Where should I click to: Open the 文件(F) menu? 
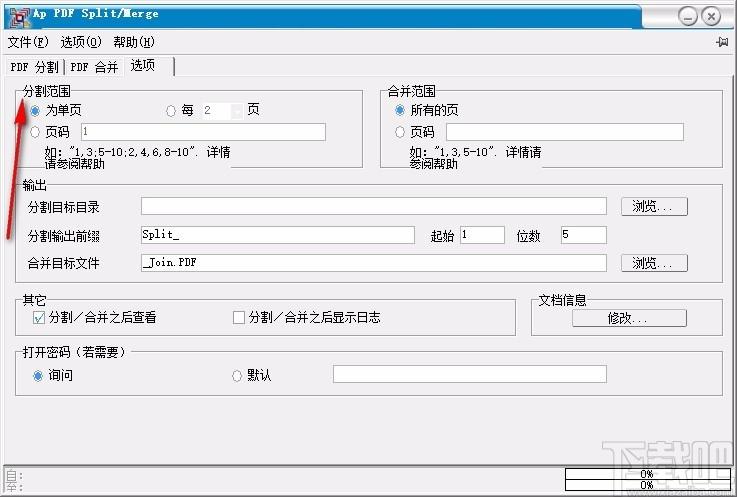(28, 42)
